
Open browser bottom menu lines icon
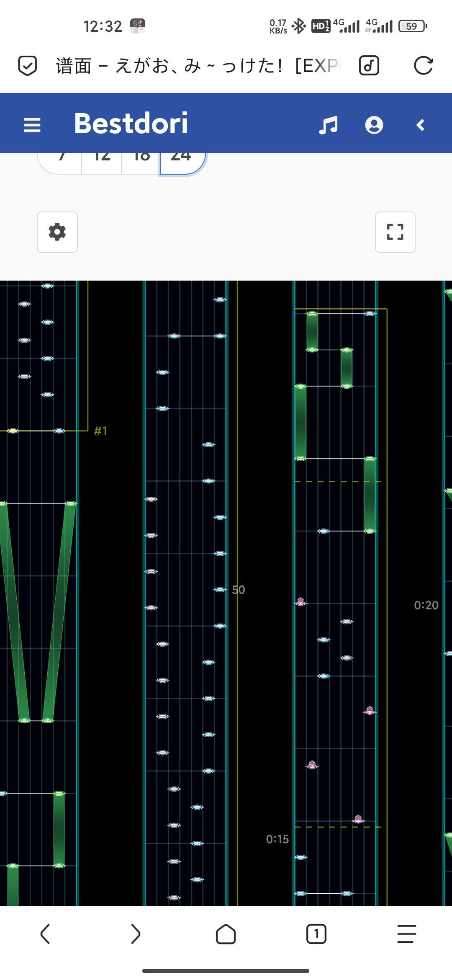407,934
